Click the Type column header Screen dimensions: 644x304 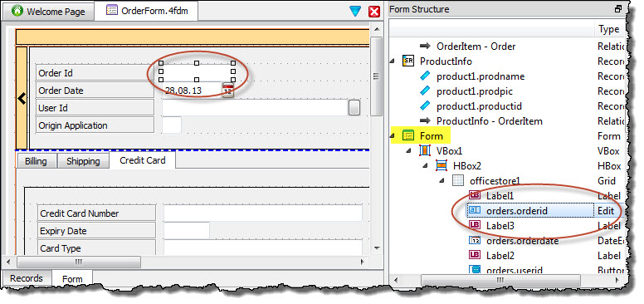609,29
